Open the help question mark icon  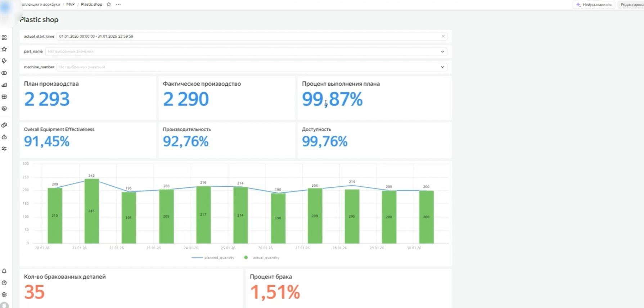click(4, 283)
